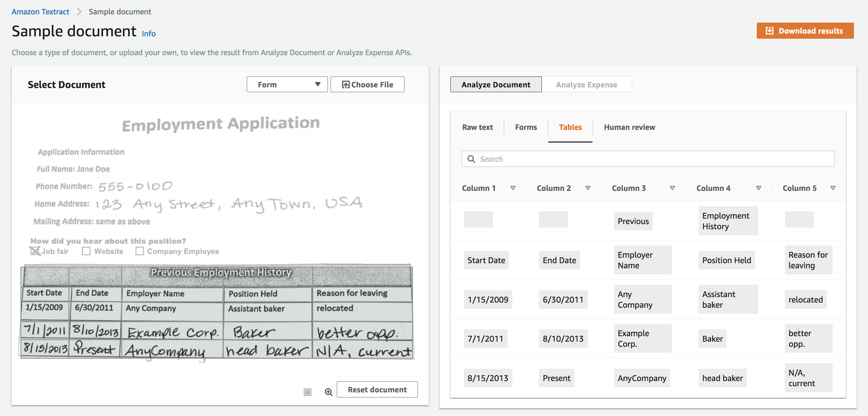This screenshot has height=416, width=868.
Task: Click the fit-to-view square icon
Action: [307, 392]
